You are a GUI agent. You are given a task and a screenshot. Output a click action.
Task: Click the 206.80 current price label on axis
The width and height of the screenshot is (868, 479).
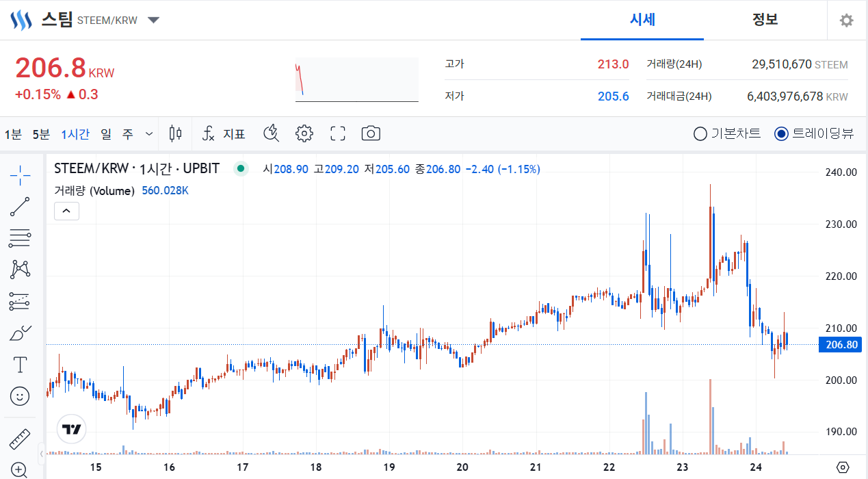tap(841, 344)
